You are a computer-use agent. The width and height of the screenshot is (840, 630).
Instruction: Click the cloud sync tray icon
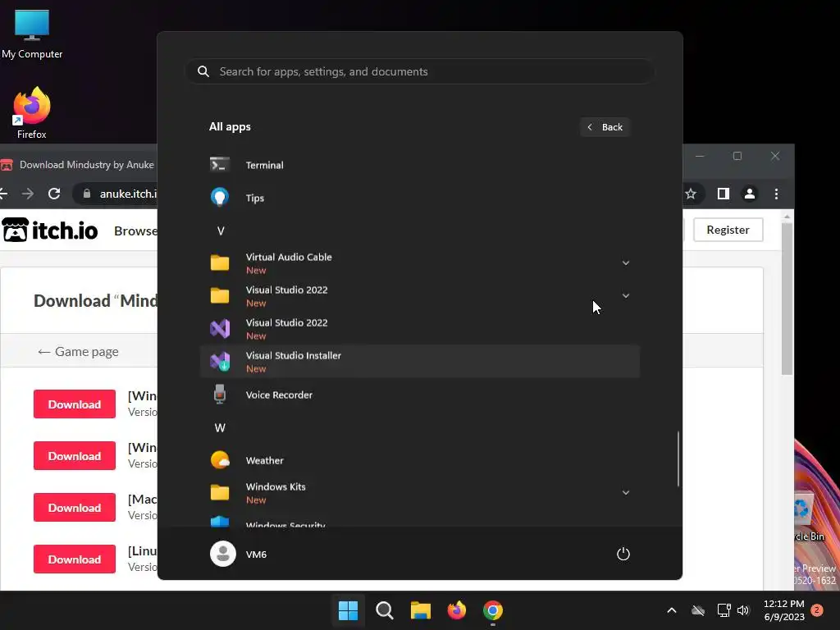tap(697, 610)
